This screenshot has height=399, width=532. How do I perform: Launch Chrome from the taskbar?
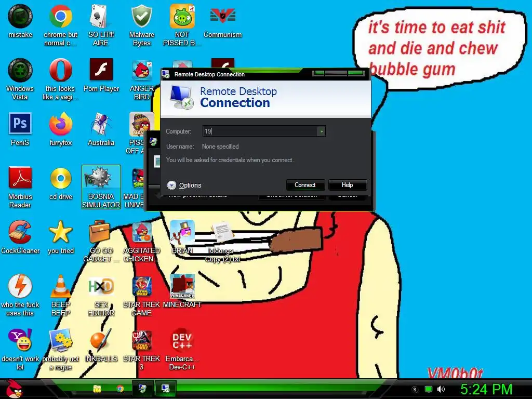(120, 389)
